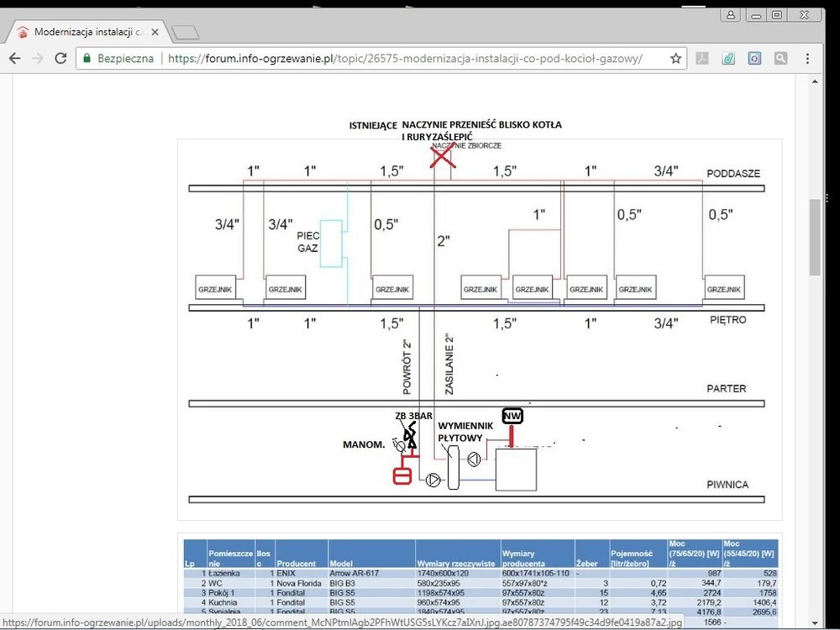Open the Chrome three-dot menu

[x=808, y=59]
